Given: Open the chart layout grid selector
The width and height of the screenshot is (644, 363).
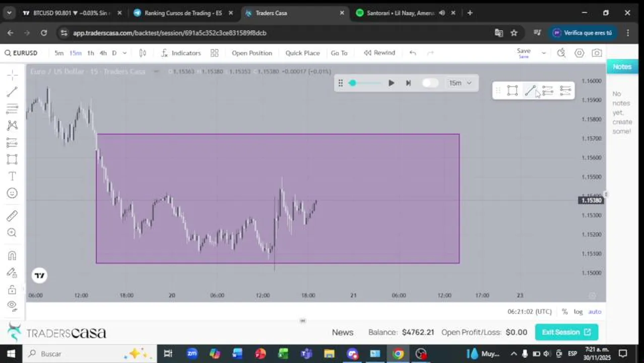Looking at the screenshot, I should pyautogui.click(x=215, y=53).
